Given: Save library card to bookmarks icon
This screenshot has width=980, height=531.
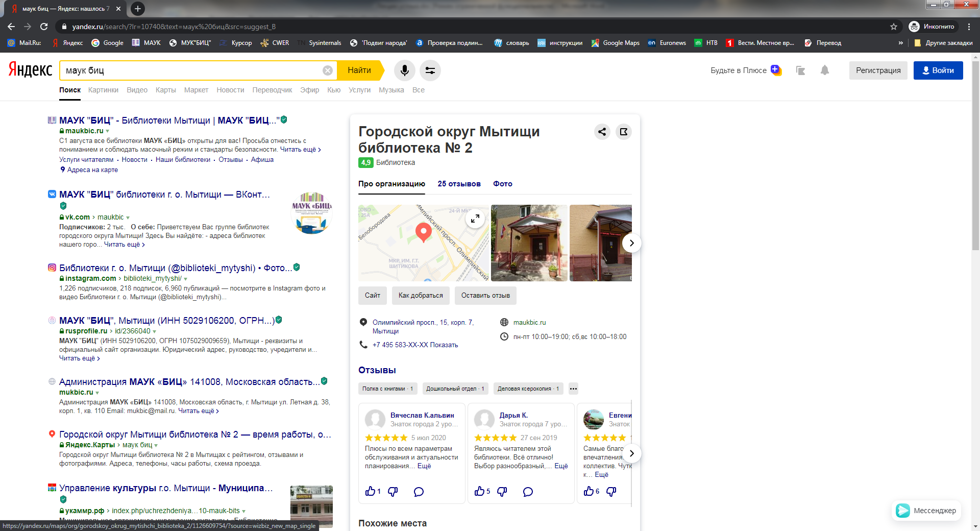Looking at the screenshot, I should 624,132.
